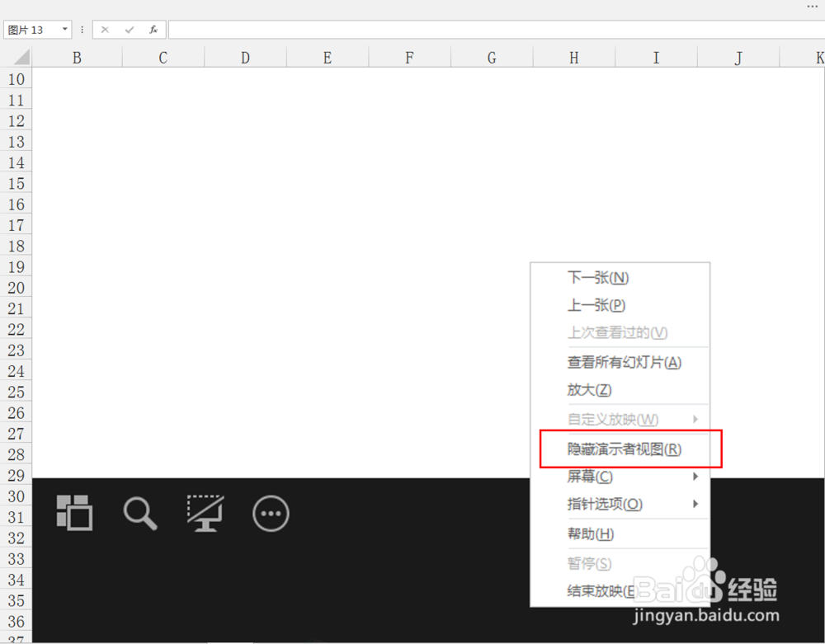Select row 29 header
This screenshot has width=825, height=644.
click(x=16, y=475)
